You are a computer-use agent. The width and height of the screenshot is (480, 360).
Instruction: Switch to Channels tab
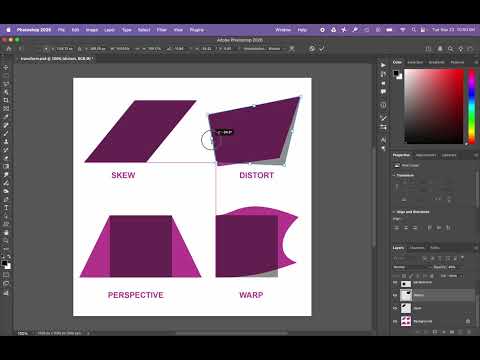point(417,248)
